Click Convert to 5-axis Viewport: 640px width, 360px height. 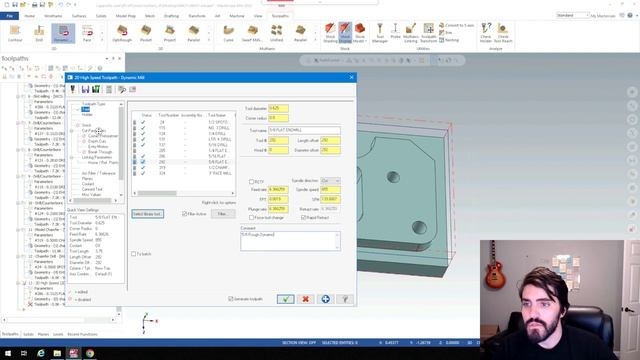tap(456, 25)
